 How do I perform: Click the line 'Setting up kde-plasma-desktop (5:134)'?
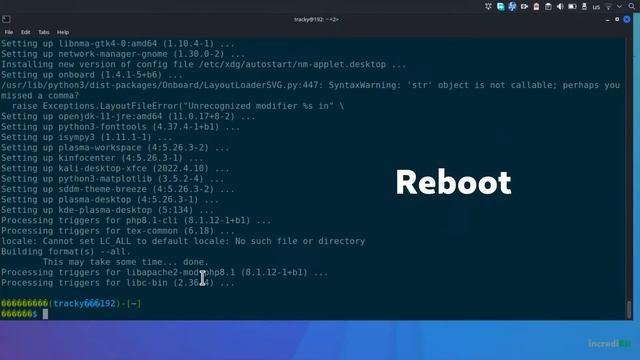107,210
